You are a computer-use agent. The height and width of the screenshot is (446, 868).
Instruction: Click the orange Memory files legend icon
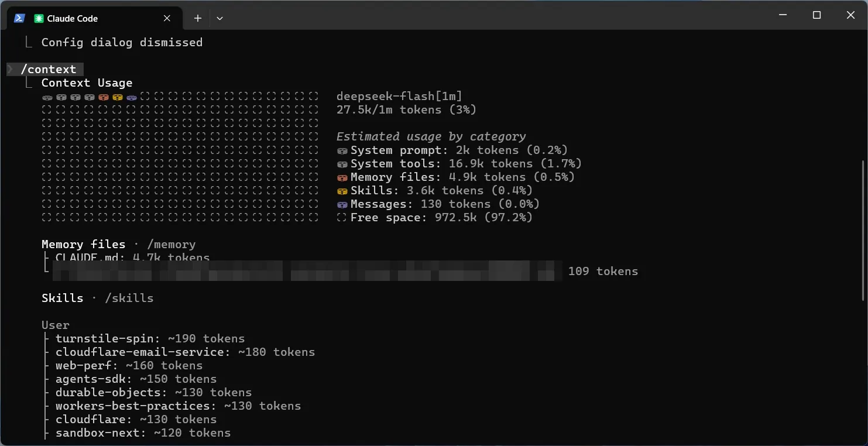click(x=342, y=177)
